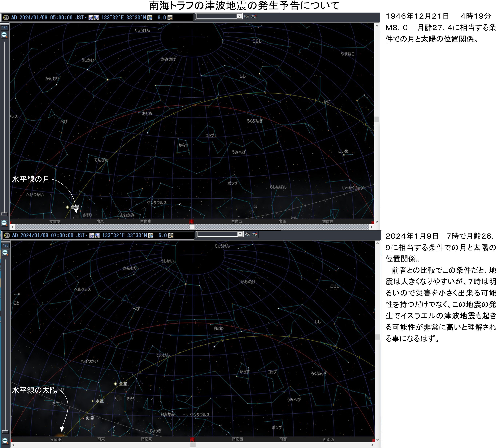Click coordinates 133°32'E 33°33'N in lower toolbar
The height and width of the screenshot is (448, 498).
[125, 235]
